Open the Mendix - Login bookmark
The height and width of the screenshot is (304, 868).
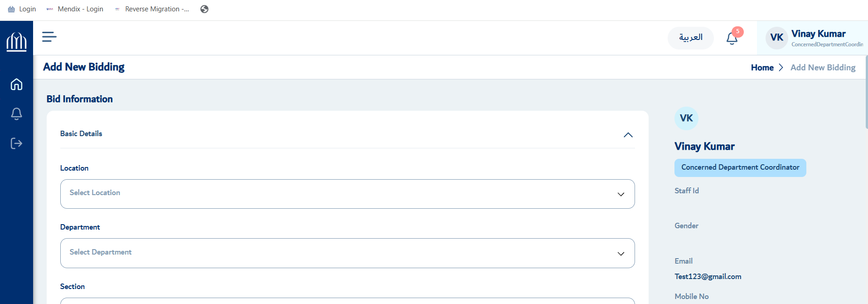point(75,9)
